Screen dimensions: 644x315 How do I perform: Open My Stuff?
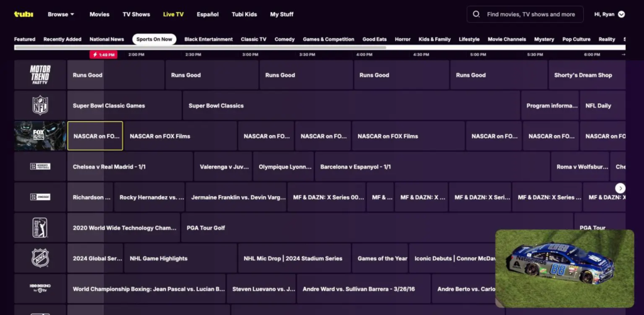pyautogui.click(x=282, y=14)
